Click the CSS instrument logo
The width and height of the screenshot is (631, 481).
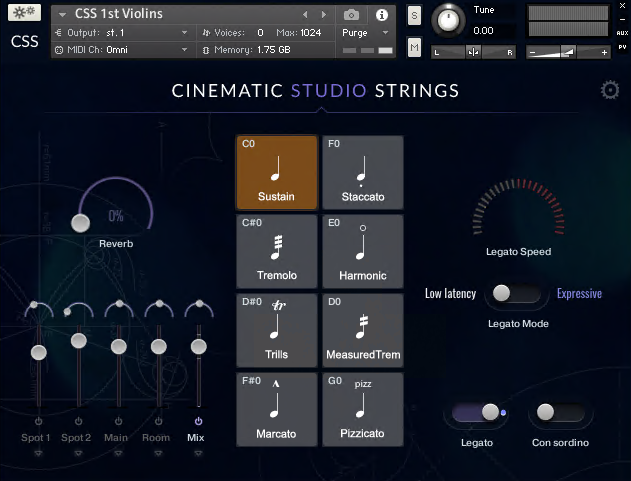point(25,41)
